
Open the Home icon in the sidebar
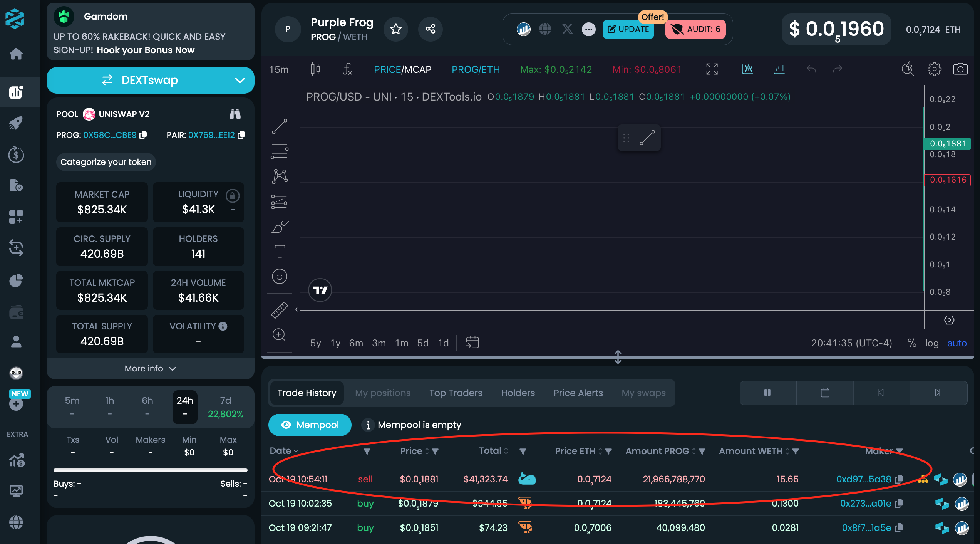pos(16,54)
